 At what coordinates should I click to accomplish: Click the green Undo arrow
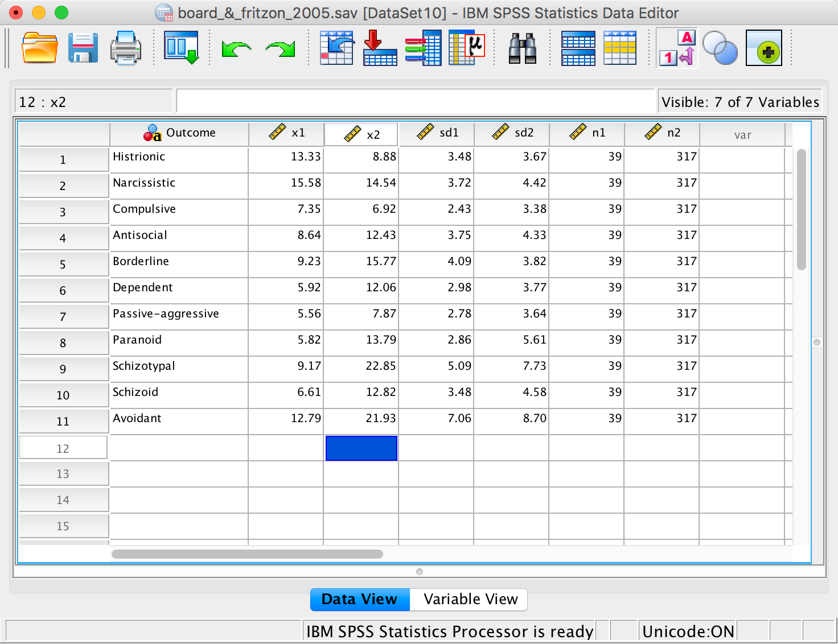click(236, 49)
